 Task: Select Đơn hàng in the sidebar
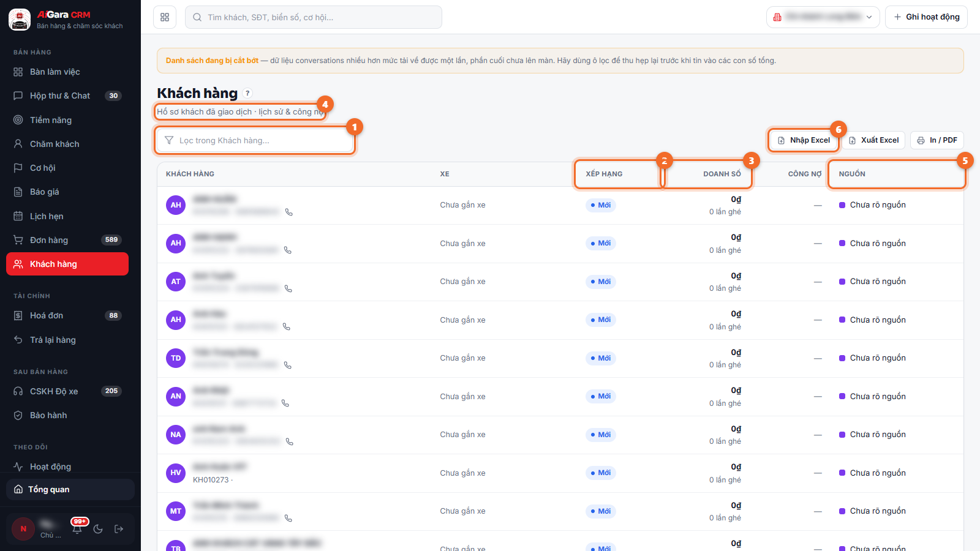click(x=67, y=240)
